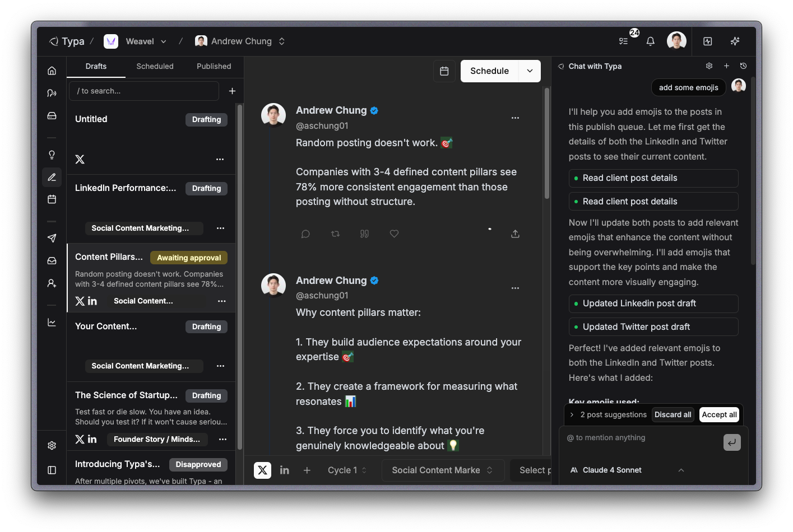Click the Accept all button
The width and height of the screenshot is (793, 532).
pos(719,415)
